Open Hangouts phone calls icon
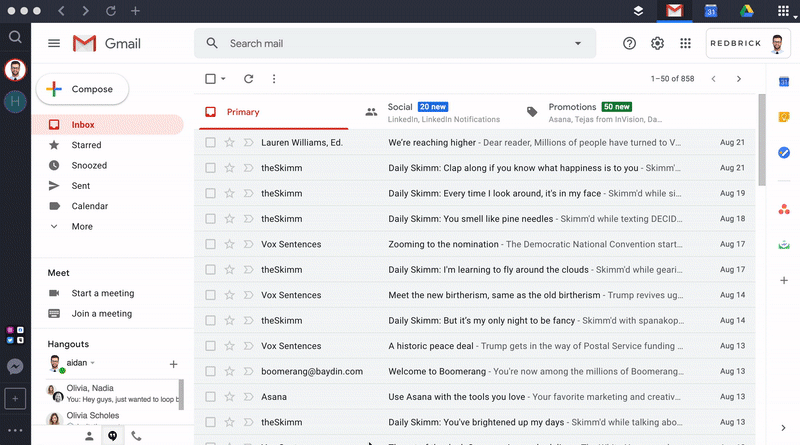Viewport: 800px width, 445px height. pyautogui.click(x=136, y=436)
